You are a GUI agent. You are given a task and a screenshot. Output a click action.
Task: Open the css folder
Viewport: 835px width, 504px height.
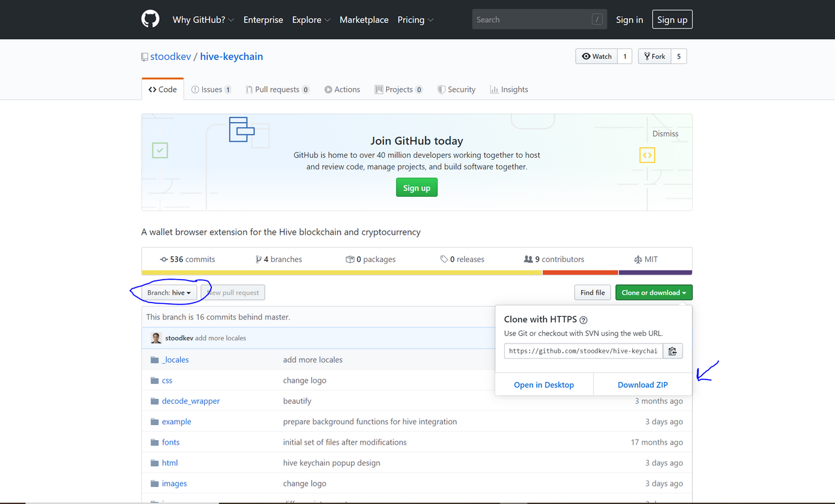167,381
